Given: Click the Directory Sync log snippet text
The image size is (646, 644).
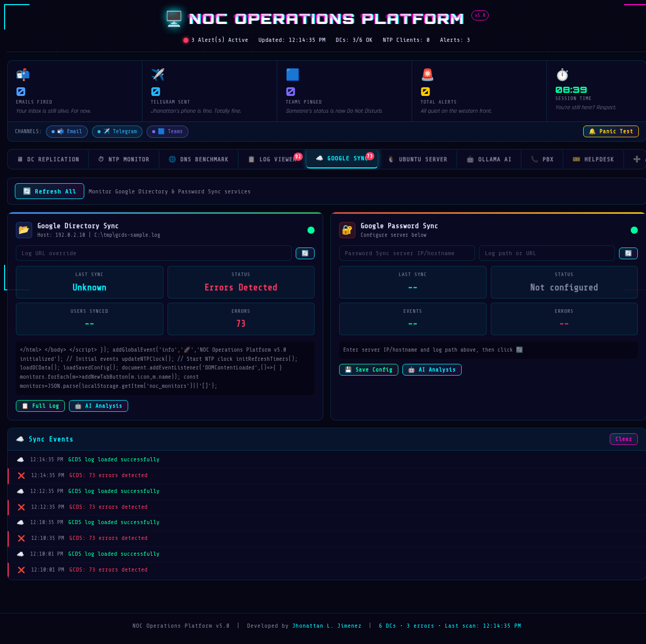Looking at the screenshot, I should (x=165, y=368).
